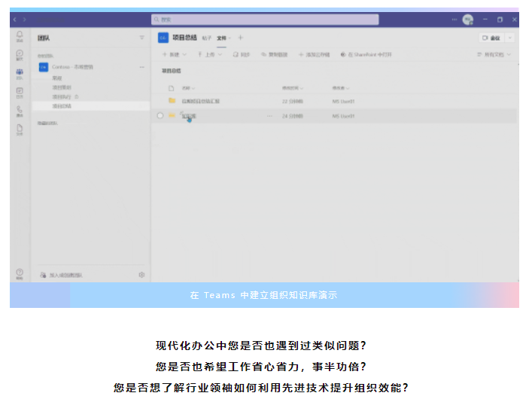Open the Upload (上传) dropdown

pyautogui.click(x=210, y=54)
